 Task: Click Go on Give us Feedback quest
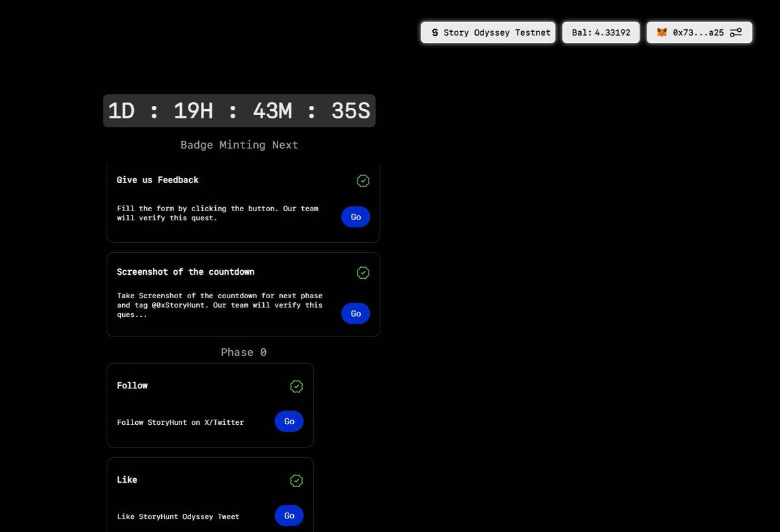356,217
